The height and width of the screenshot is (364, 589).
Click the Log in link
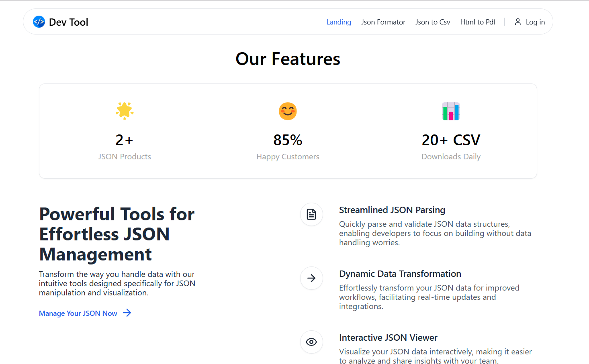(x=535, y=22)
